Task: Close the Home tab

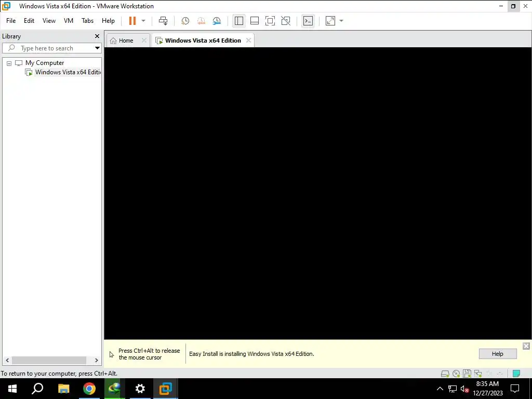Action: tap(144, 41)
